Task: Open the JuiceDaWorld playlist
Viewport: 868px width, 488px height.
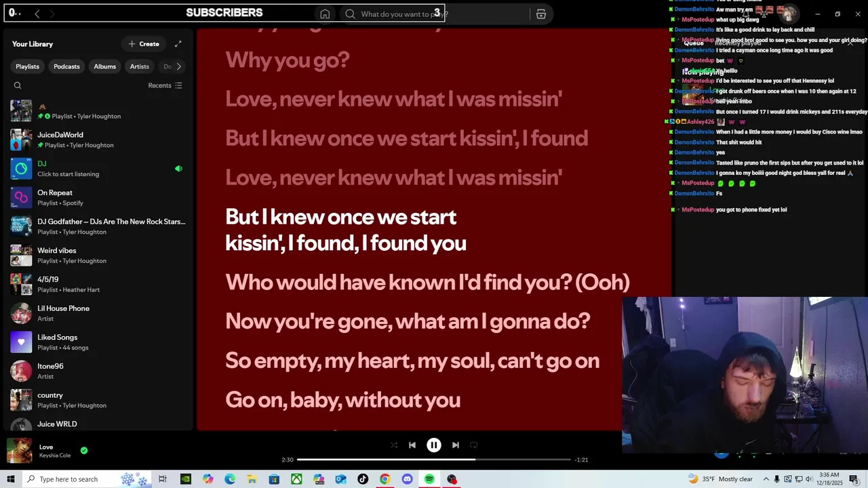Action: click(98, 140)
